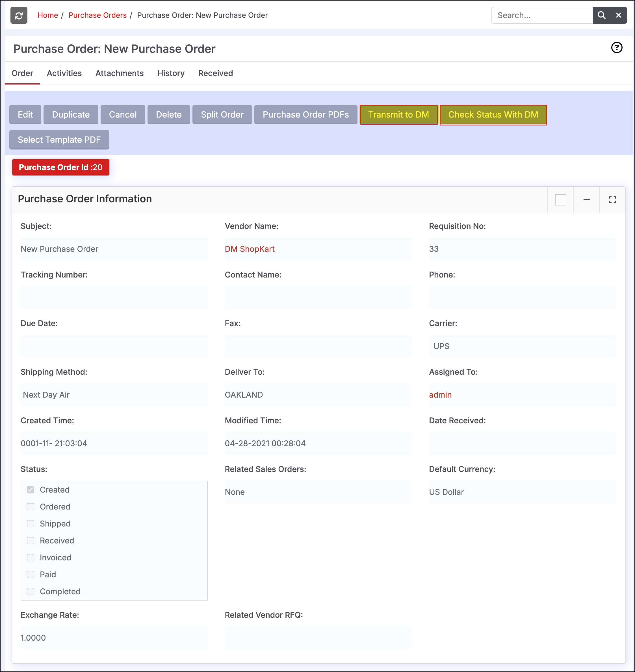Screen dimensions: 635x672
Task: Open Select Template PDF options
Action: 59,140
